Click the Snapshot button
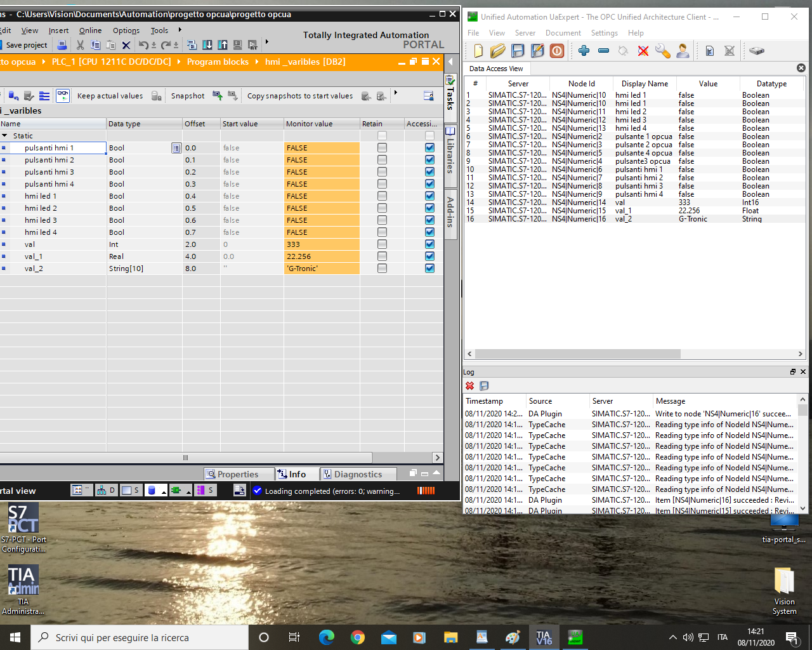 (x=188, y=96)
